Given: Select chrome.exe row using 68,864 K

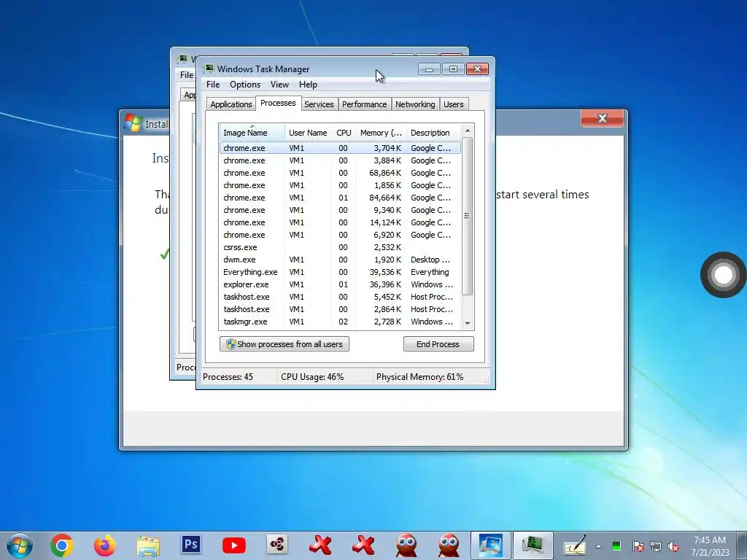Looking at the screenshot, I should click(x=340, y=173).
